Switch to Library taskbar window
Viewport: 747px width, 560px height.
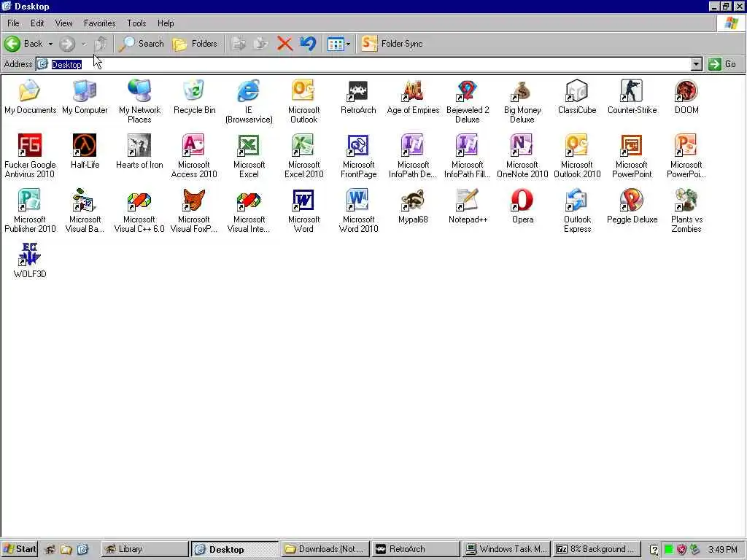144,549
